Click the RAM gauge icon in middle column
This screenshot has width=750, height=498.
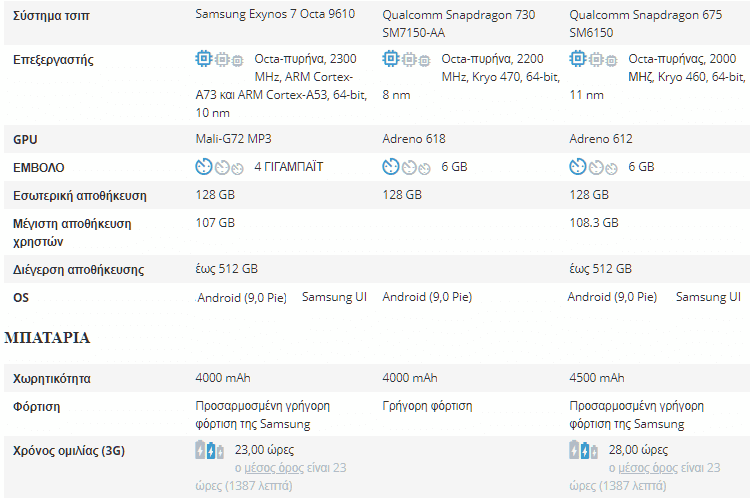coord(406,167)
